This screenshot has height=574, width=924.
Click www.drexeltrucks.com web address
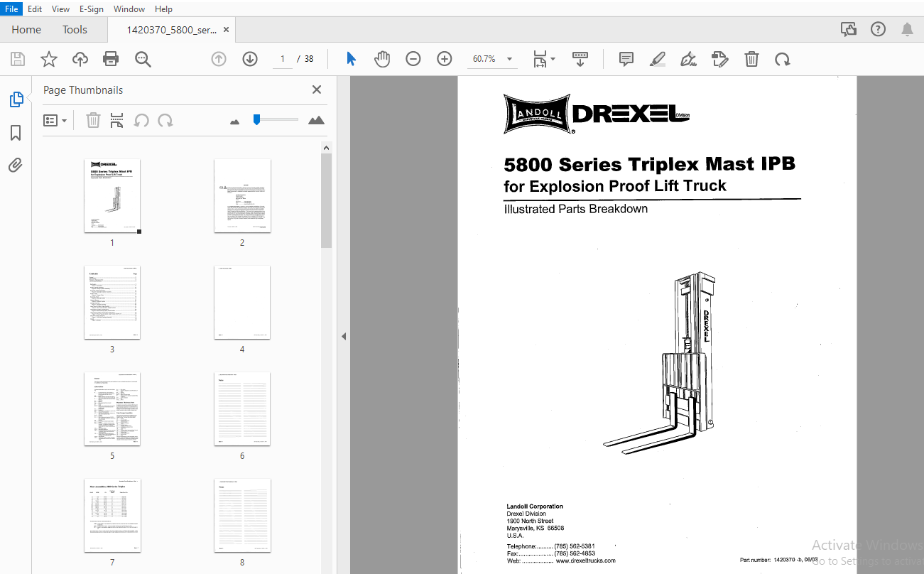point(586,561)
